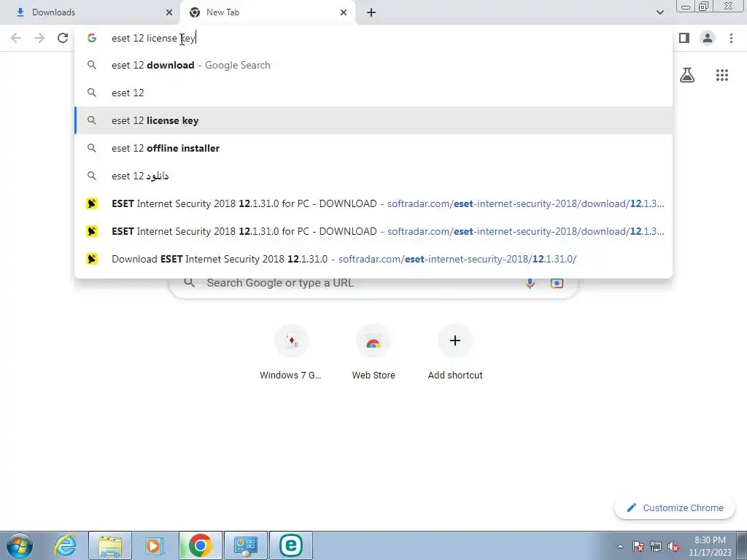Click the microphone voice search icon

point(530,283)
